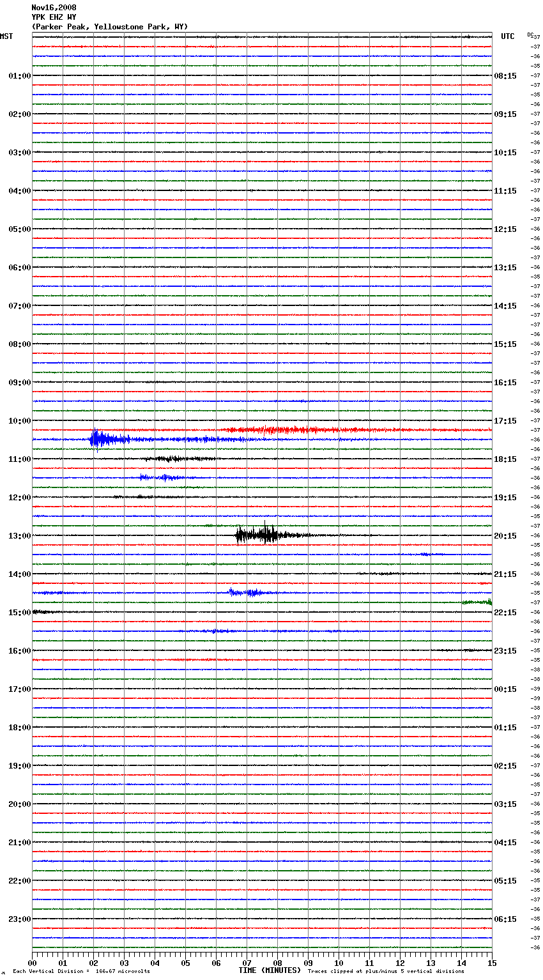Select the 09:00 MST time label
The width and height of the screenshot is (543, 980).
click(19, 383)
